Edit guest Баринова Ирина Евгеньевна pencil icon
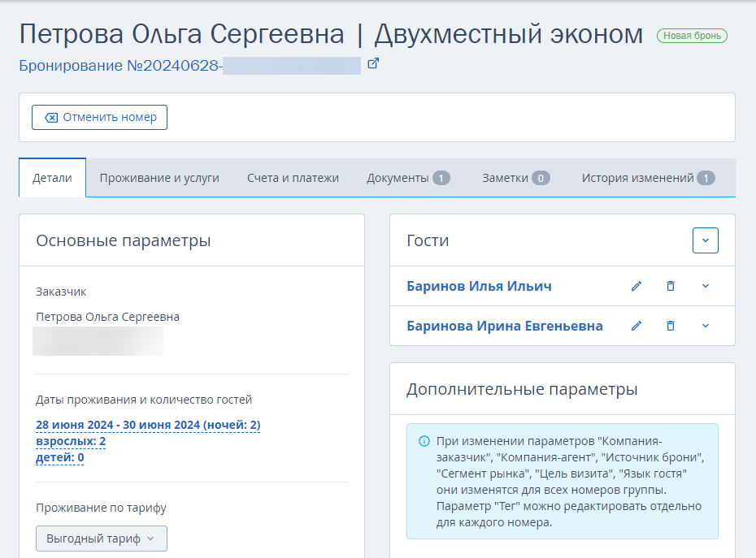The height and width of the screenshot is (558, 756). point(637,327)
